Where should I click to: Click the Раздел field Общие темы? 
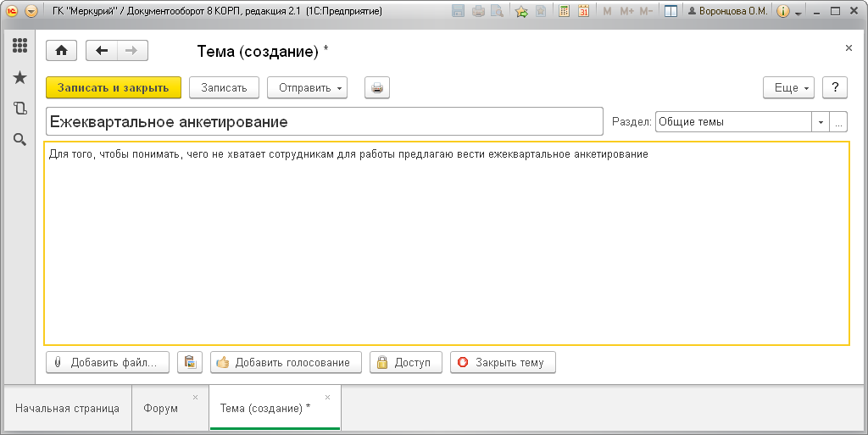tap(733, 122)
